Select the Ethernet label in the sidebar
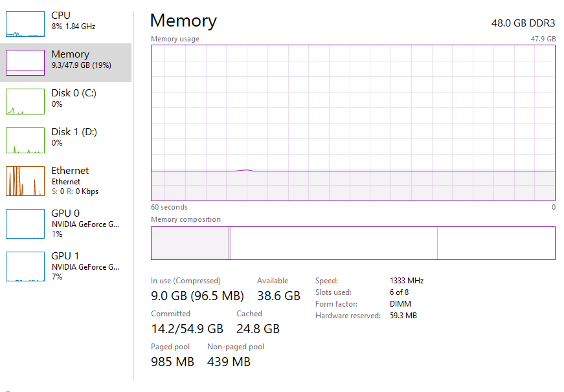Viewport: 564px width, 392px height. (x=70, y=171)
